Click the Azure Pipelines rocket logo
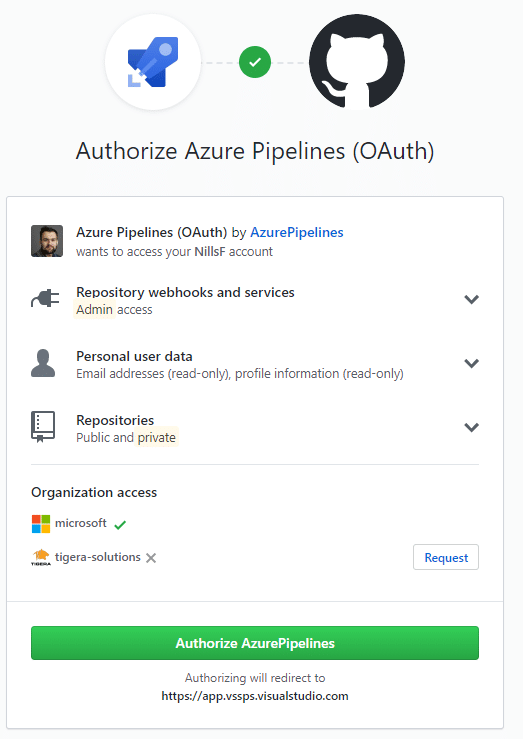This screenshot has height=739, width=523. pos(153,62)
